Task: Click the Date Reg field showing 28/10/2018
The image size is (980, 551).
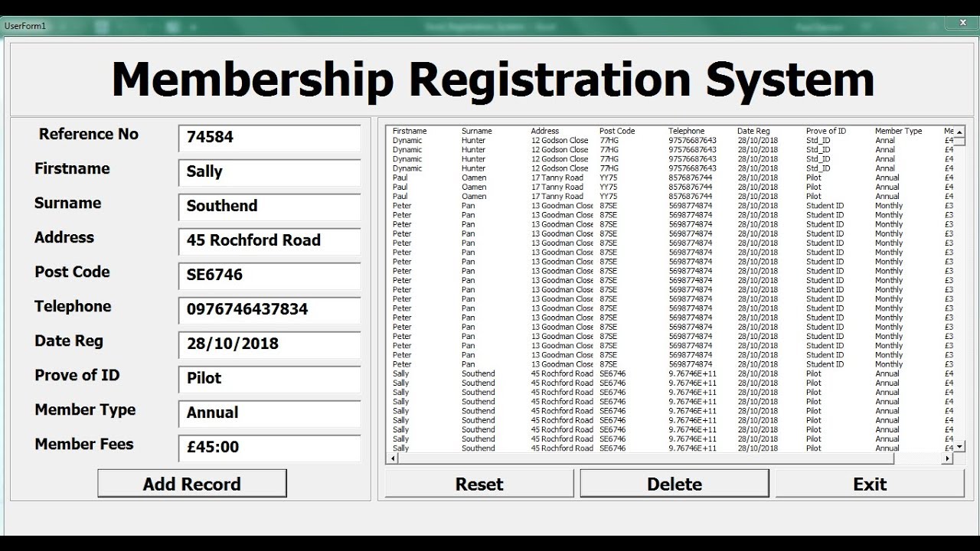Action: tap(269, 345)
